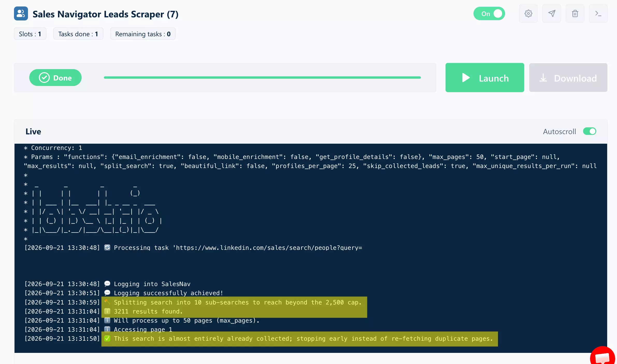Click the play icon on the Launch button
The width and height of the screenshot is (617, 364).
(x=466, y=78)
